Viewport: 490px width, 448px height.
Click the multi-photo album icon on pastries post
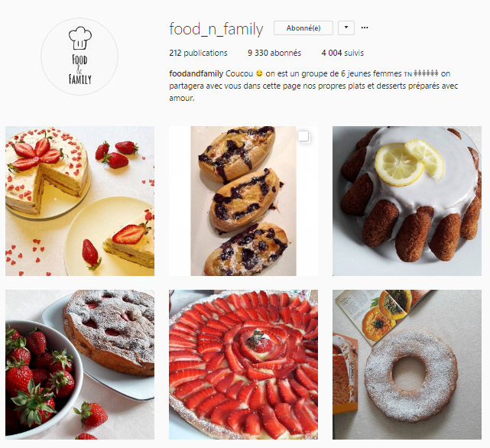click(303, 137)
